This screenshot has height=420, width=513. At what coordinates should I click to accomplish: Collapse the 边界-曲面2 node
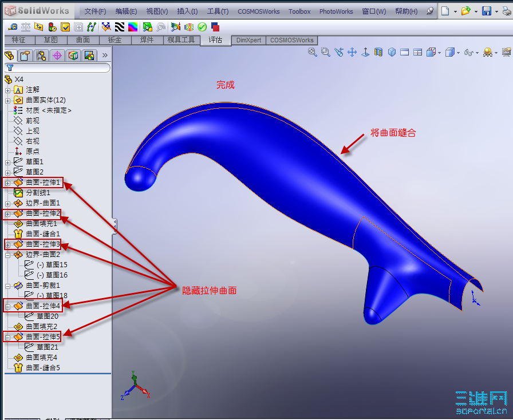tap(8, 255)
